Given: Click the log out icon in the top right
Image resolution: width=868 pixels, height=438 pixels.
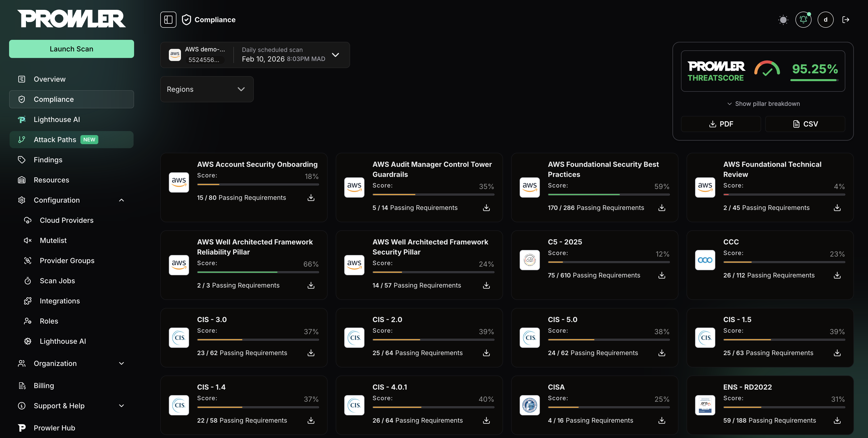Looking at the screenshot, I should (846, 20).
